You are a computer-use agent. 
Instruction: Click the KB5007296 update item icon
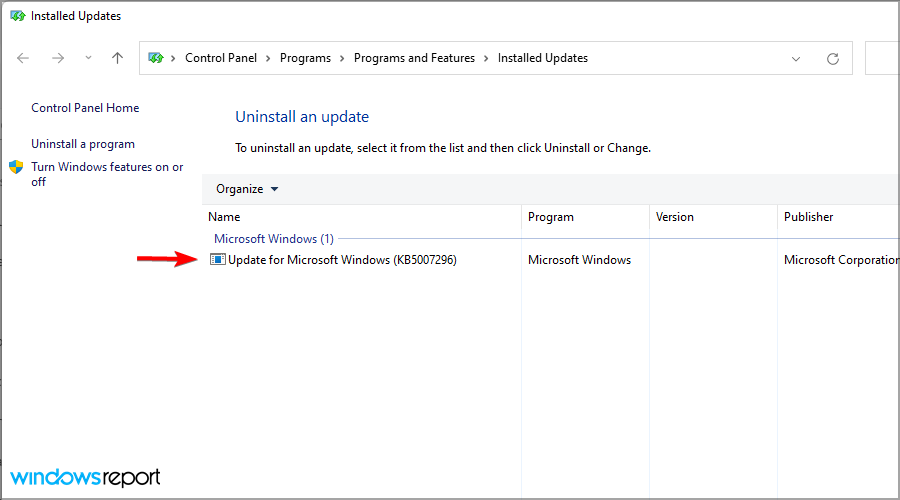pyautogui.click(x=218, y=260)
